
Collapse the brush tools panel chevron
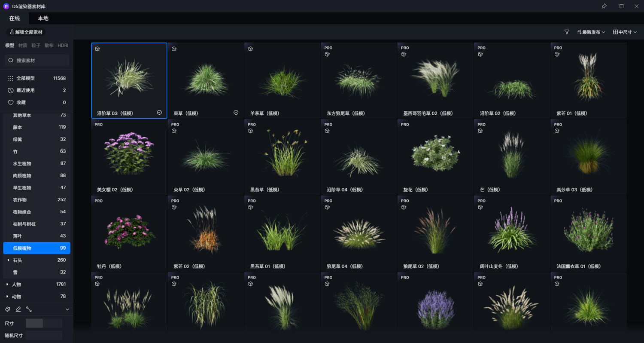(x=67, y=309)
